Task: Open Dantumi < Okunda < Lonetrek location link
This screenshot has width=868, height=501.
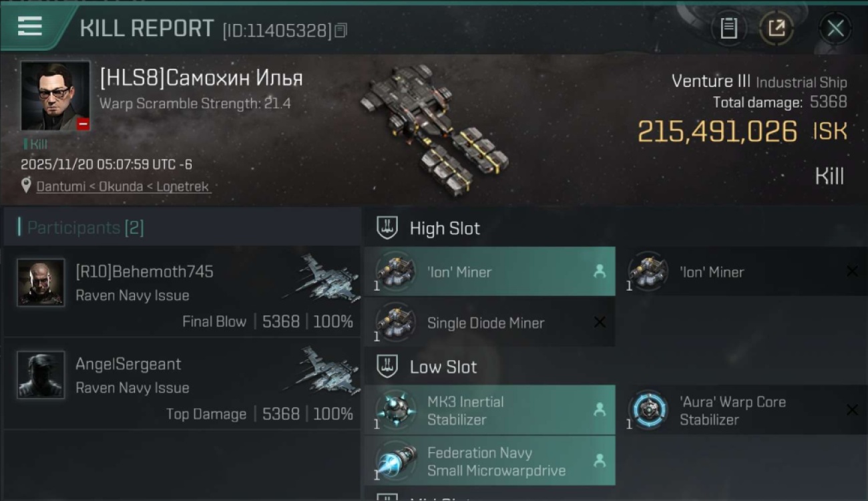Action: pyautogui.click(x=123, y=186)
